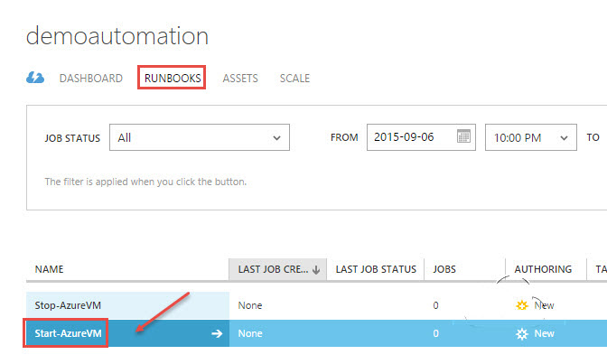Select the Stop-AzureVM runbook
This screenshot has width=607, height=364.
68,305
